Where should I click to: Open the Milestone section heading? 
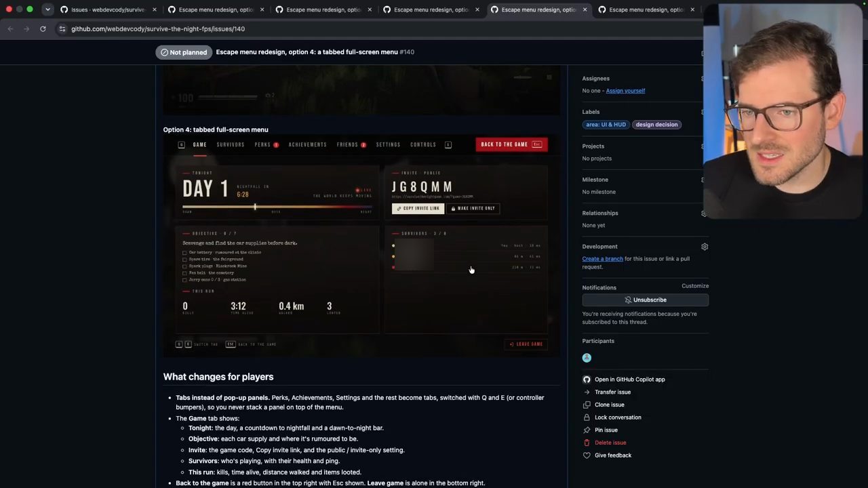(595, 180)
